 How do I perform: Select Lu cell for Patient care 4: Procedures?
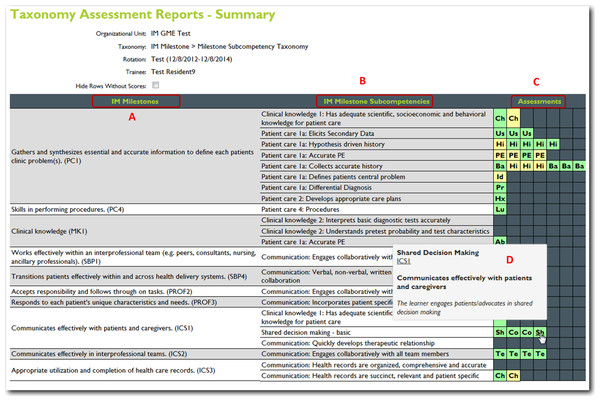click(500, 209)
